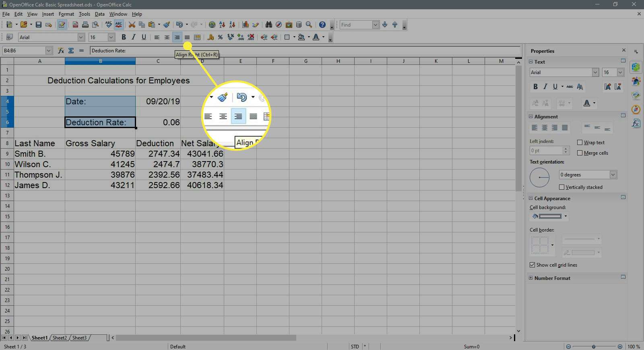Click Bold button in sidebar Text section
644x350 pixels.
pos(535,86)
